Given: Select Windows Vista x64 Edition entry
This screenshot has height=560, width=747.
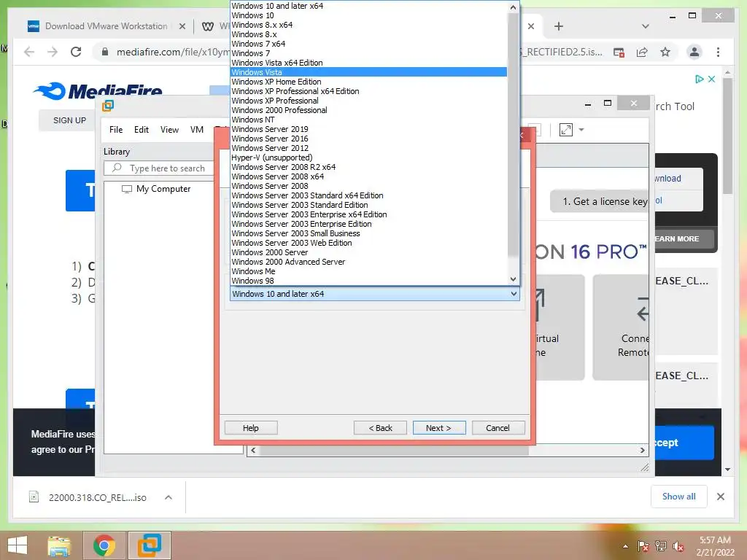Looking at the screenshot, I should (x=368, y=63).
